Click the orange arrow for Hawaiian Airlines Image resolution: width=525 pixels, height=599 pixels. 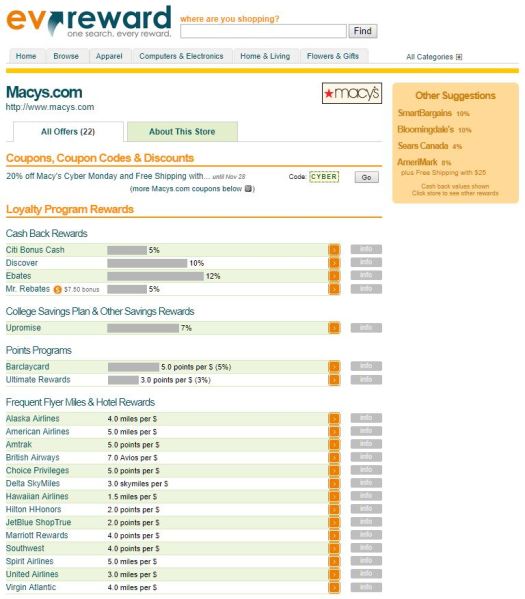click(x=334, y=497)
